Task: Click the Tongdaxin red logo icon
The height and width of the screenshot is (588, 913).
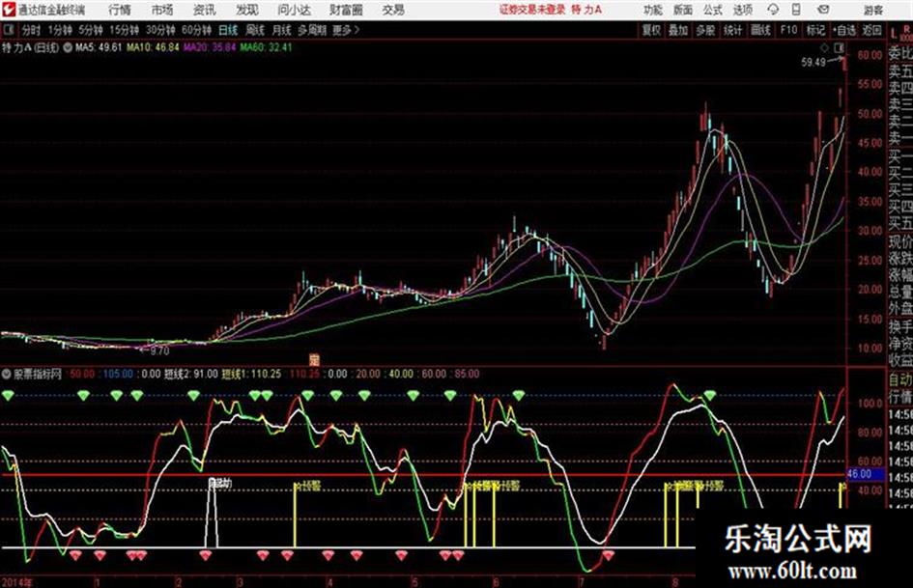Action: pyautogui.click(x=8, y=10)
